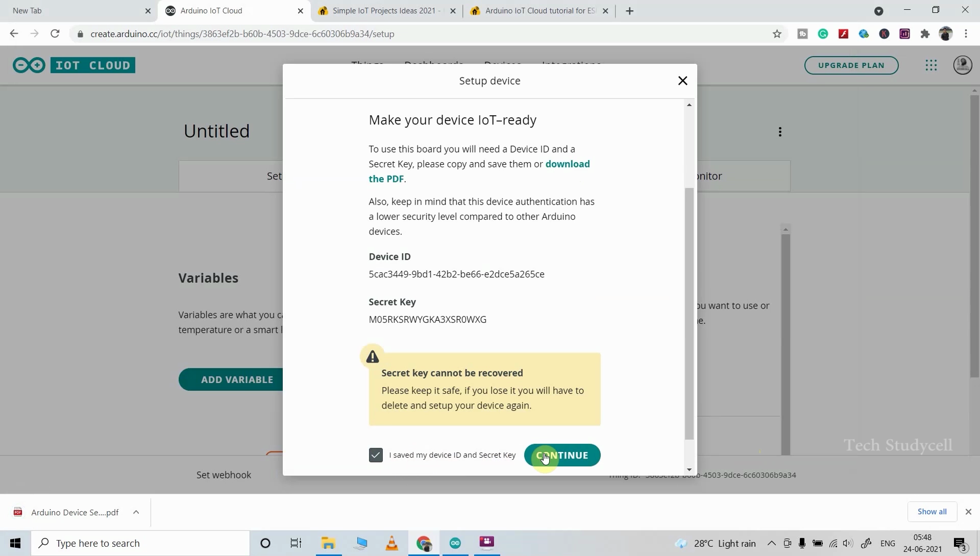
Task: Open tab search dropdown arrow
Action: [x=878, y=11]
